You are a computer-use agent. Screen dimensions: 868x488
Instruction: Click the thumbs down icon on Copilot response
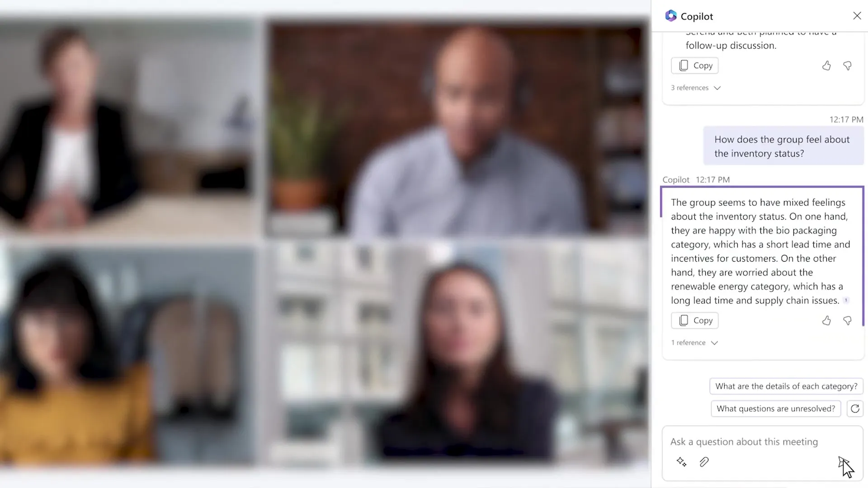coord(847,320)
